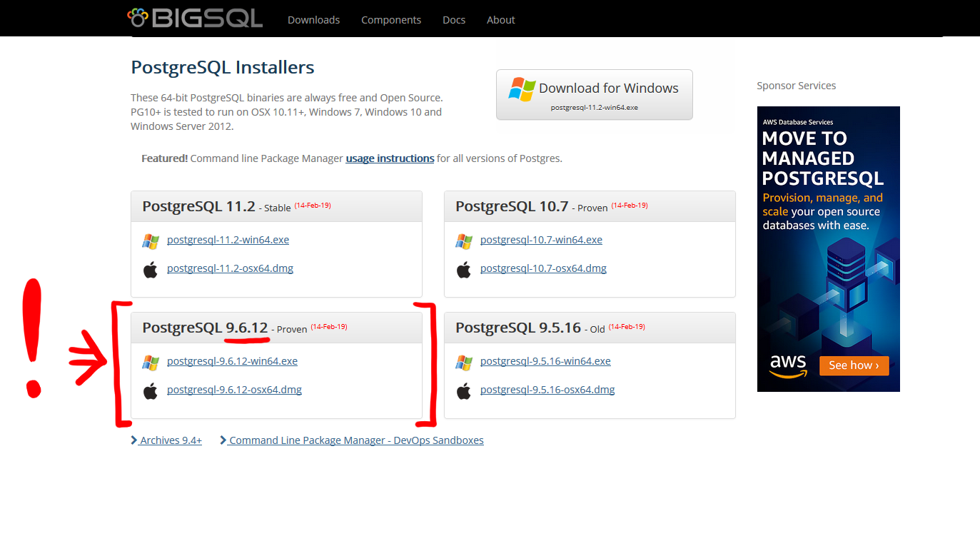Click the Windows flag icon in Download button
This screenshot has width=980, height=556.
pyautogui.click(x=522, y=89)
